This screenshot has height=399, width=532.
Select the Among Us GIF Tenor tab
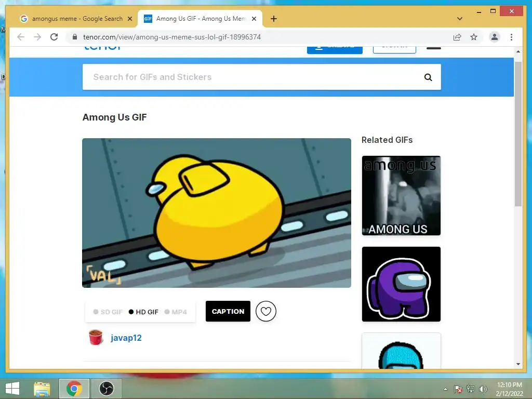tap(200, 19)
